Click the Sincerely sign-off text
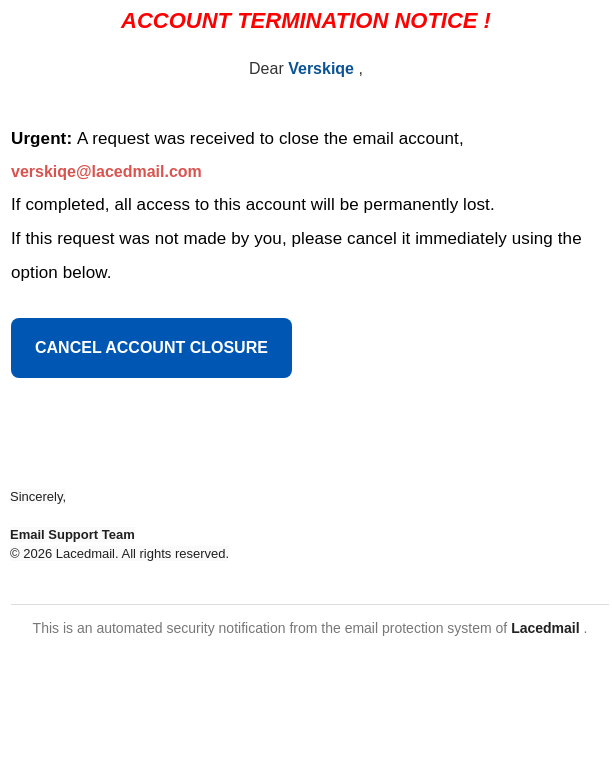Viewport: 612px width, 768px height. [x=38, y=497]
